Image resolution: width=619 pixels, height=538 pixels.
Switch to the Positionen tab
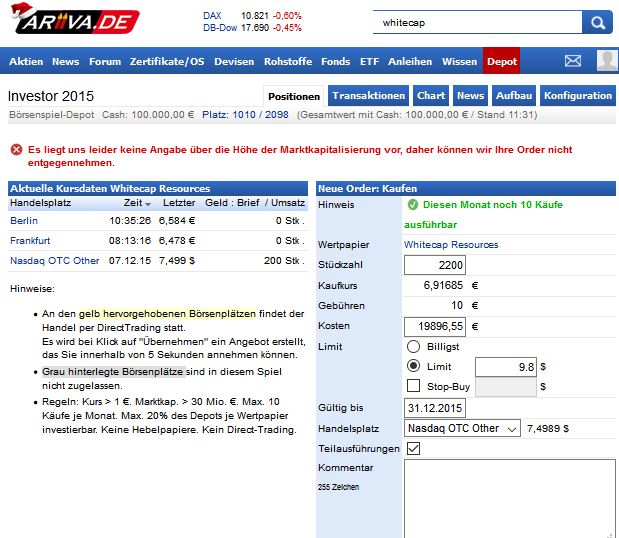(294, 96)
